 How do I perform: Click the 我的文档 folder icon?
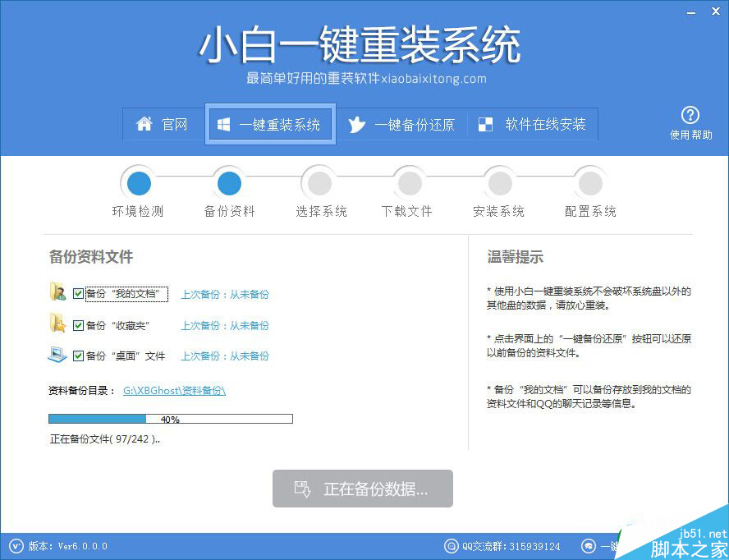point(57,293)
